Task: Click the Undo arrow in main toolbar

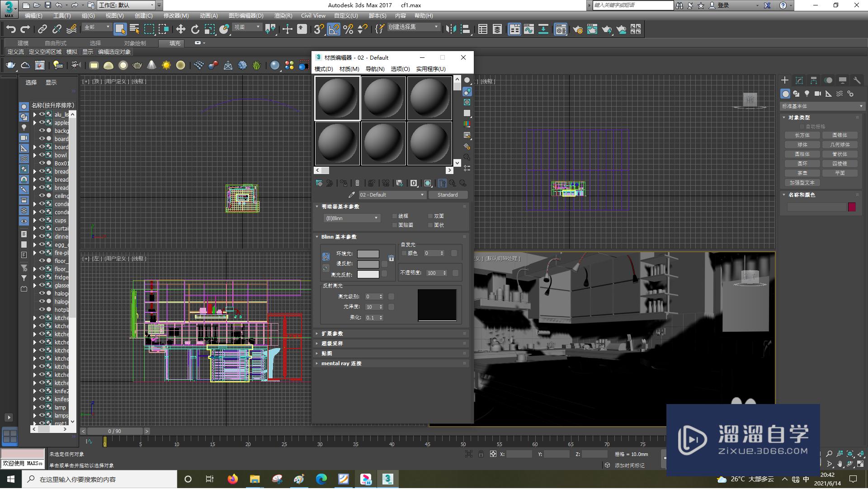Action: tap(10, 29)
